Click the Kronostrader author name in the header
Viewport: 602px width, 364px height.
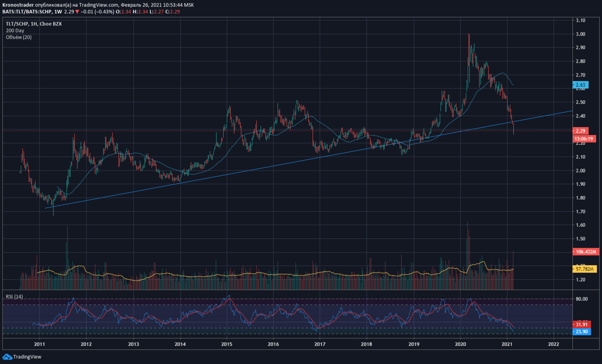coord(18,5)
